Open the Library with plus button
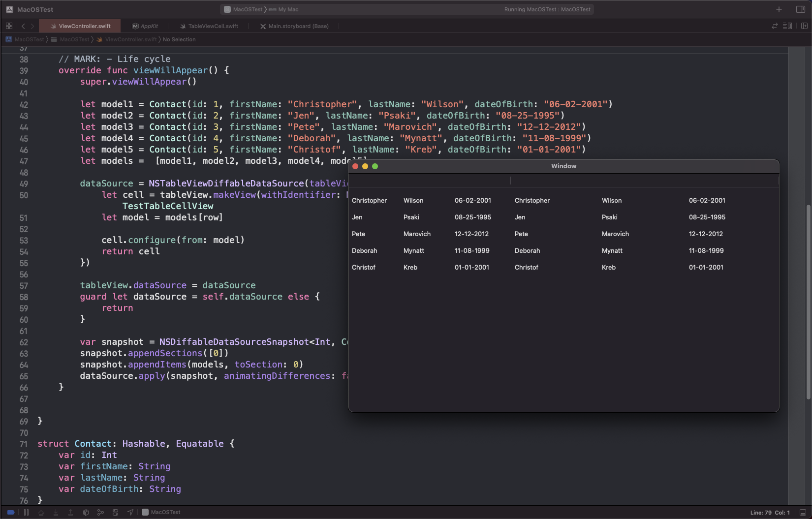 (x=779, y=9)
